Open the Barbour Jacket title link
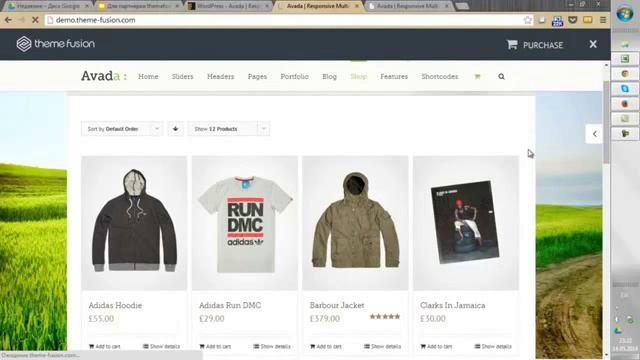Image resolution: width=640 pixels, height=360 pixels. coord(337,305)
